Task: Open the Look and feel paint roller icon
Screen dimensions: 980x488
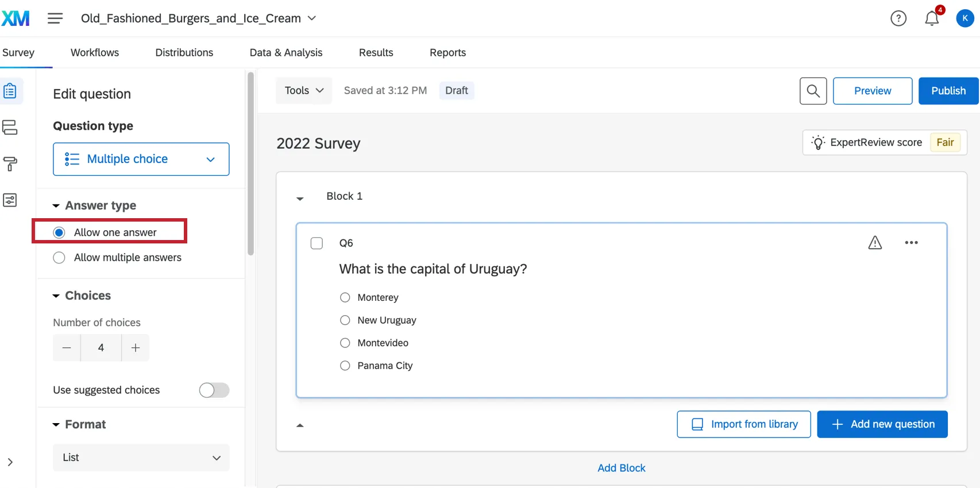Action: 10,164
